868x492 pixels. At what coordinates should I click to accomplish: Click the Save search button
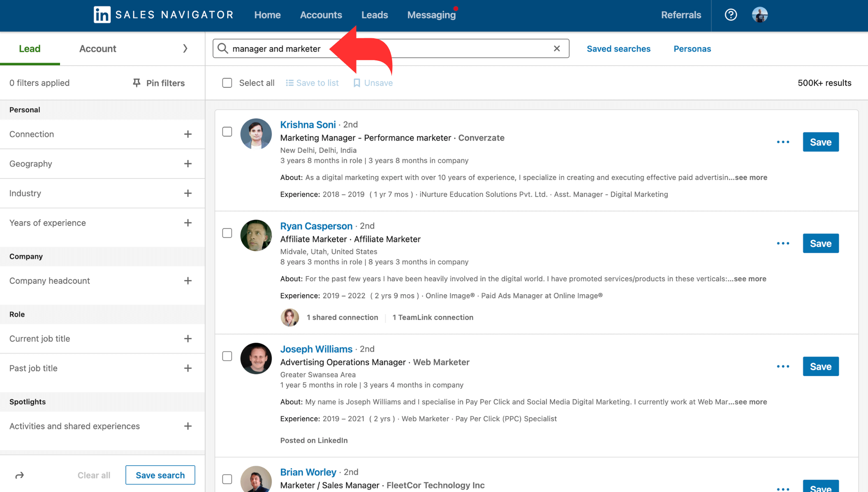pyautogui.click(x=160, y=475)
